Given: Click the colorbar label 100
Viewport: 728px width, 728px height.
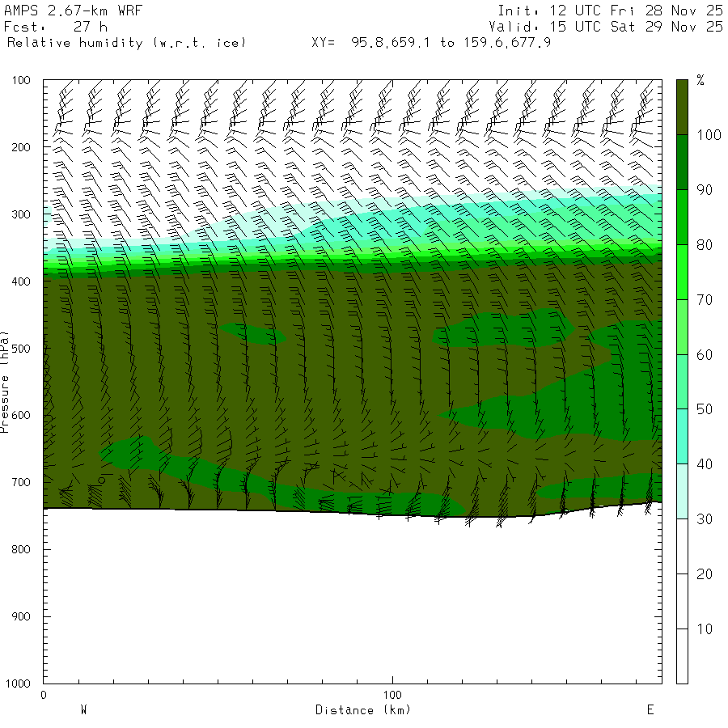Looking at the screenshot, I should tap(709, 135).
